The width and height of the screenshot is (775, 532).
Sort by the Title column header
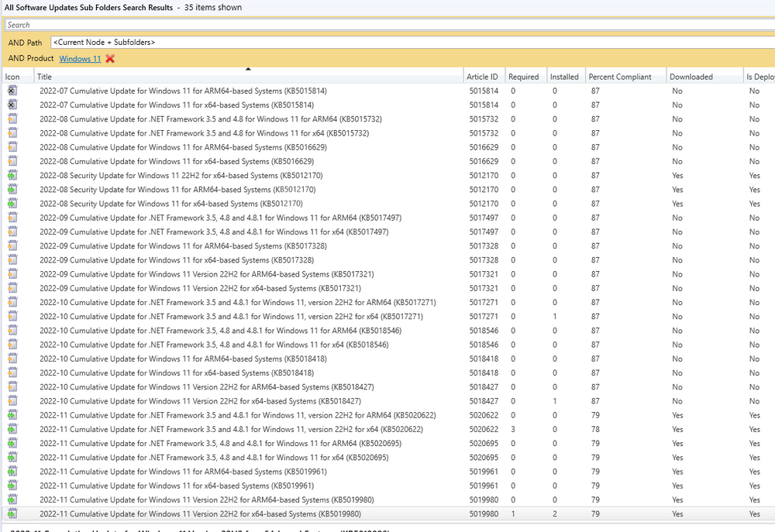(249, 77)
